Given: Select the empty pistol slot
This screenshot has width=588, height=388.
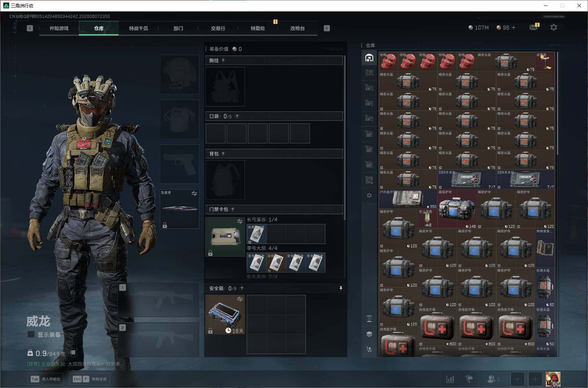Looking at the screenshot, I should tap(179, 164).
